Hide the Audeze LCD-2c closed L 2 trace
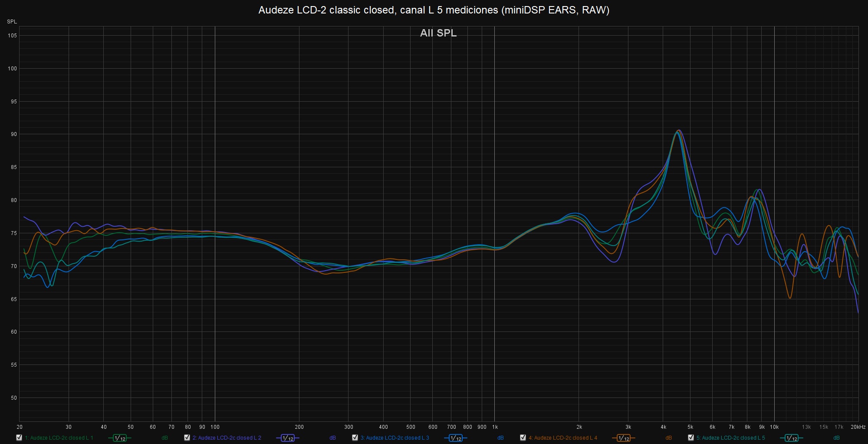 (187, 437)
